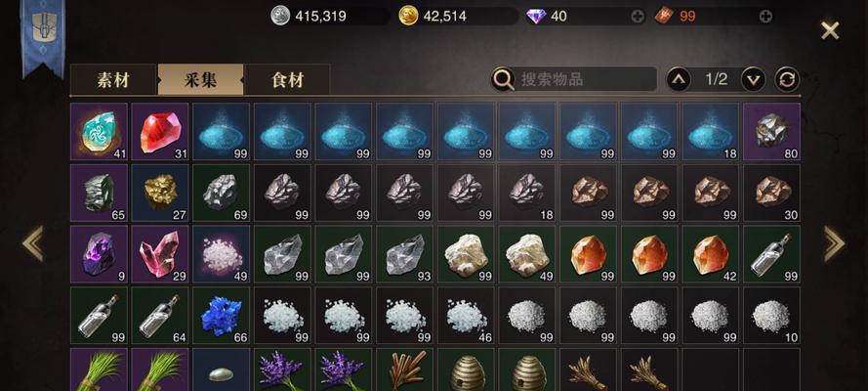Select the teal rune stone with 41 count
Image resolution: width=868 pixels, height=391 pixels.
pos(99,131)
